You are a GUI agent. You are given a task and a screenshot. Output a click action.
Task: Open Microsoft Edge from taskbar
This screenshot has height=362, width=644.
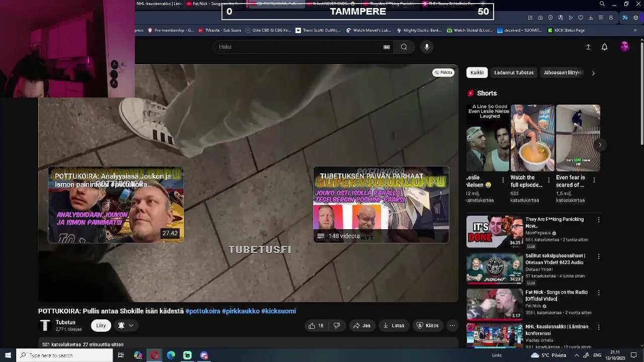click(171, 355)
